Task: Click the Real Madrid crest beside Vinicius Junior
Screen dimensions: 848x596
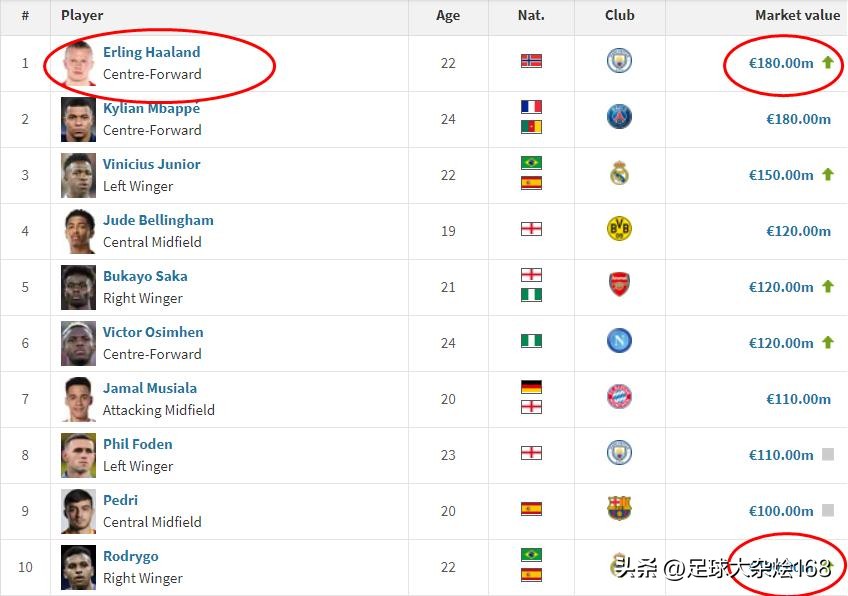Action: [619, 174]
